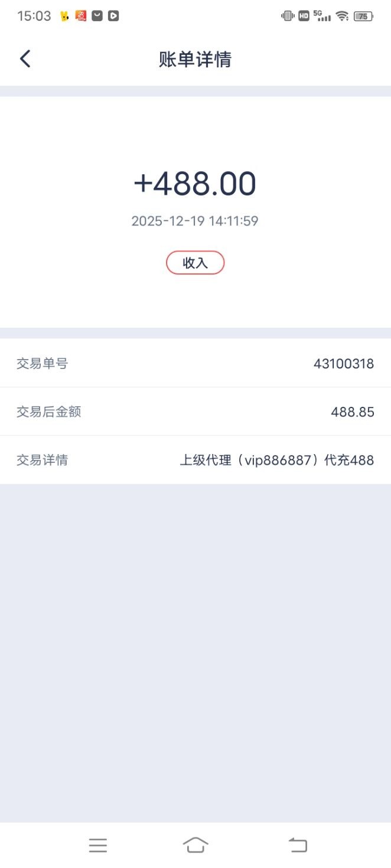Tap the yellow notification icon in status bar

click(x=65, y=16)
